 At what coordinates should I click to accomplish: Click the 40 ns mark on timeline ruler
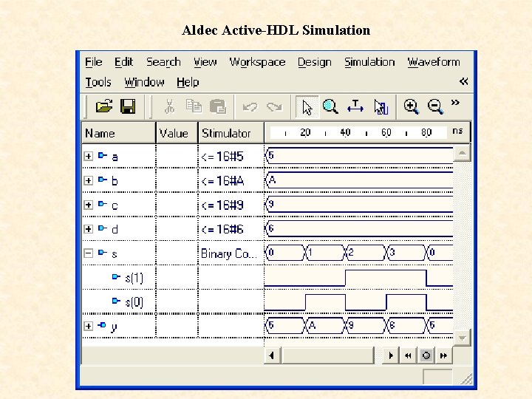pos(345,132)
